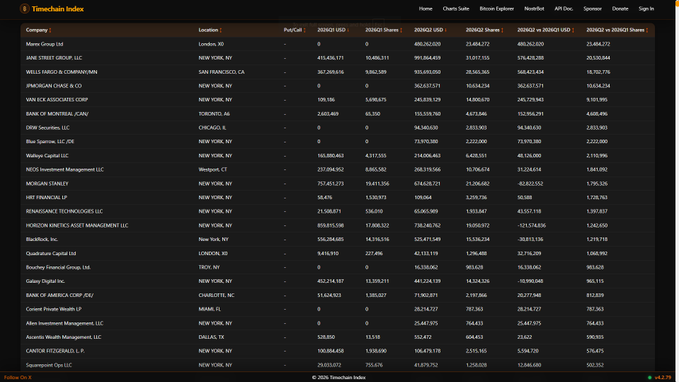Click Ascentis Wealth Management, LLC cell
This screenshot has height=382, width=679.
pos(63,337)
